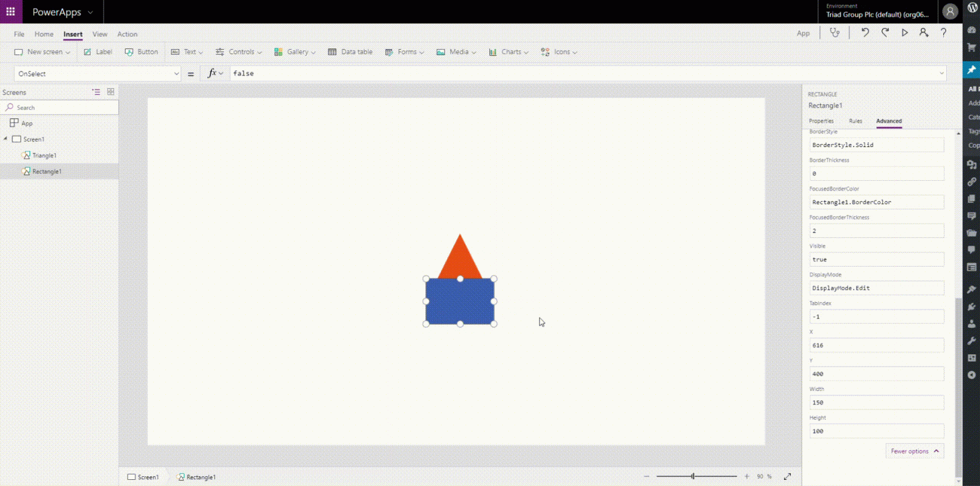Switch to the Advanced tab
Viewport: 980px width, 486px height.
click(889, 121)
